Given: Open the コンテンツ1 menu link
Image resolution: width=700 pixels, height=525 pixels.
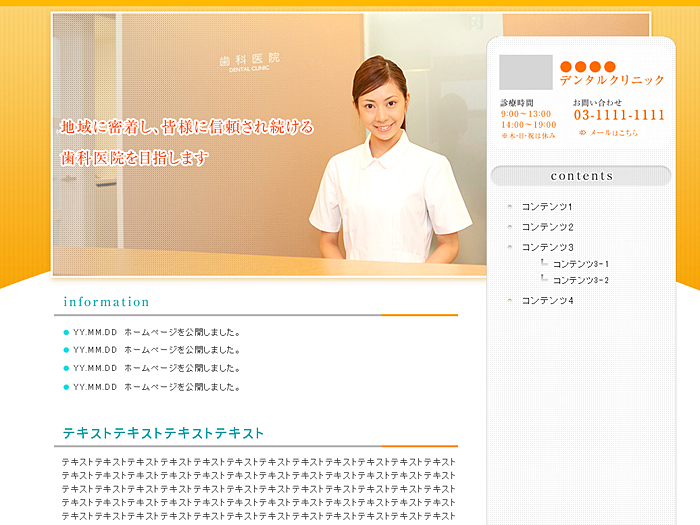Looking at the screenshot, I should coord(547,207).
